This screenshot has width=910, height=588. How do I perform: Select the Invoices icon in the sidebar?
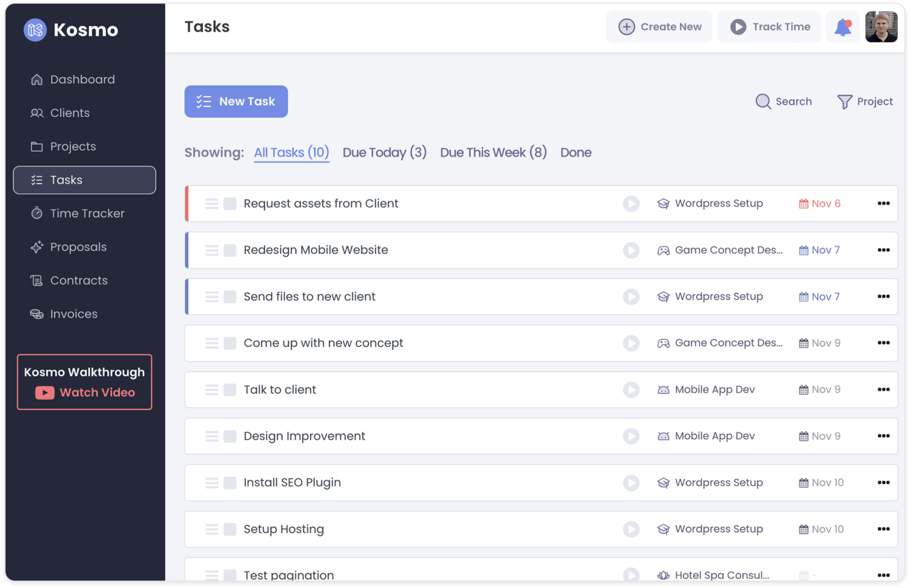click(x=36, y=314)
